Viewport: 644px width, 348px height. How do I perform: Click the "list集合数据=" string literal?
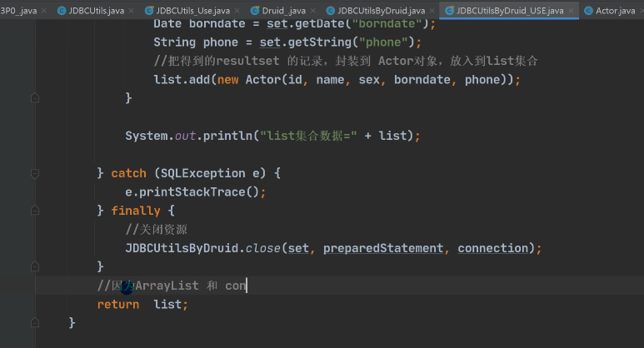click(308, 136)
